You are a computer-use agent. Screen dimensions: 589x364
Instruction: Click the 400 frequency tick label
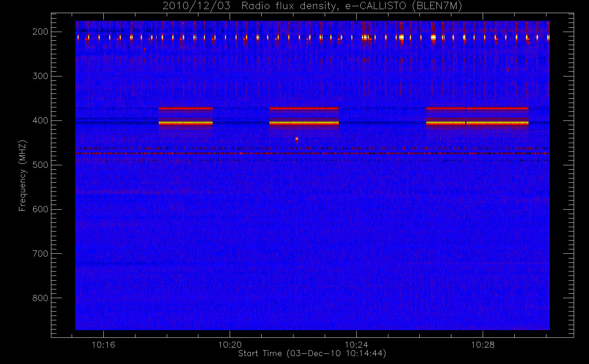[x=40, y=120]
